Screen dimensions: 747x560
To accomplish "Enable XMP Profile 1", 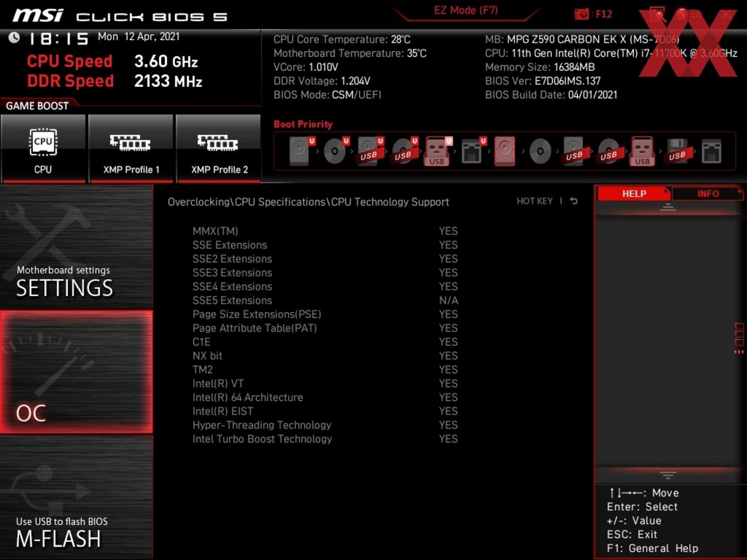I will click(131, 148).
